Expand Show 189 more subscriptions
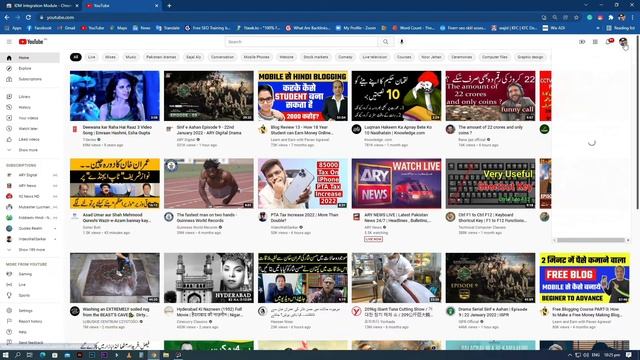 (30, 249)
